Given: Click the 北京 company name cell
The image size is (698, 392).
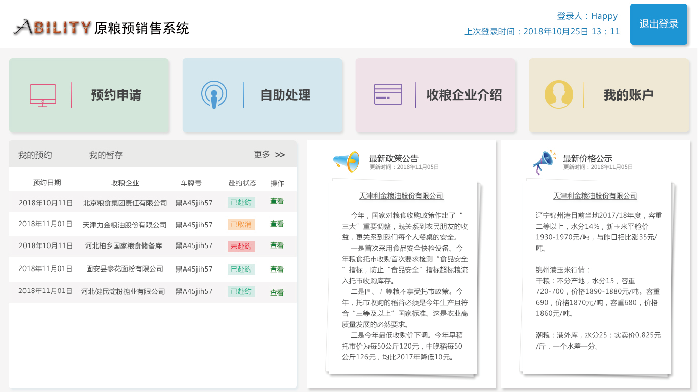Looking at the screenshot, I should (125, 203).
